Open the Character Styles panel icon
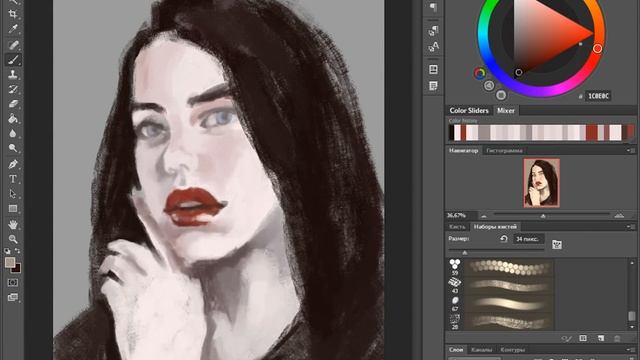This screenshot has height=360, width=640. click(433, 47)
